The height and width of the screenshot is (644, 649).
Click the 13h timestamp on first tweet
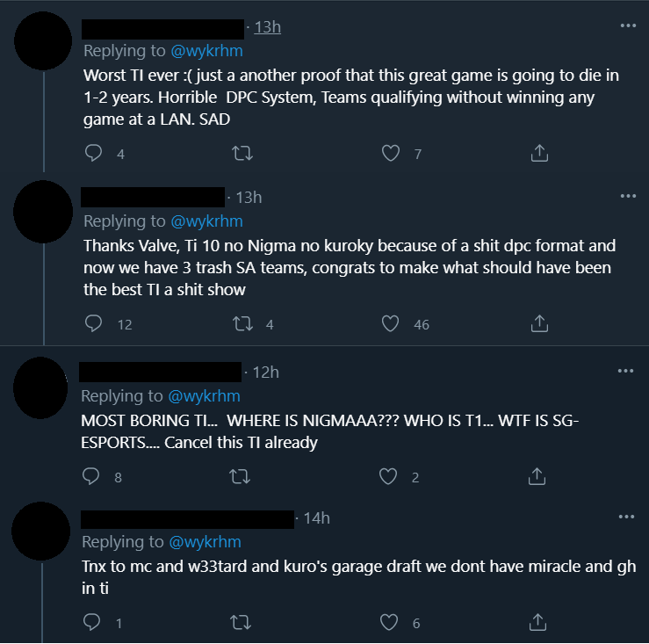click(x=267, y=27)
